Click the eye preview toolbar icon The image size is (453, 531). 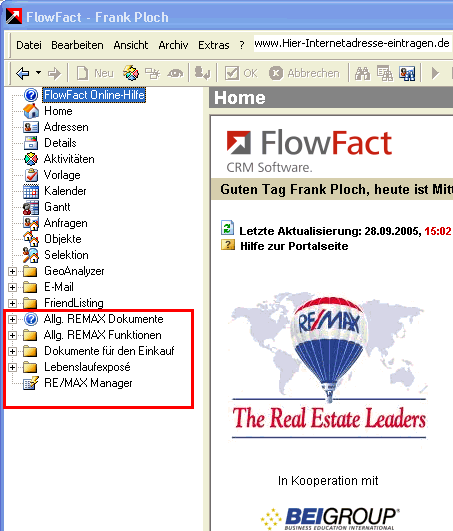pyautogui.click(x=175, y=73)
